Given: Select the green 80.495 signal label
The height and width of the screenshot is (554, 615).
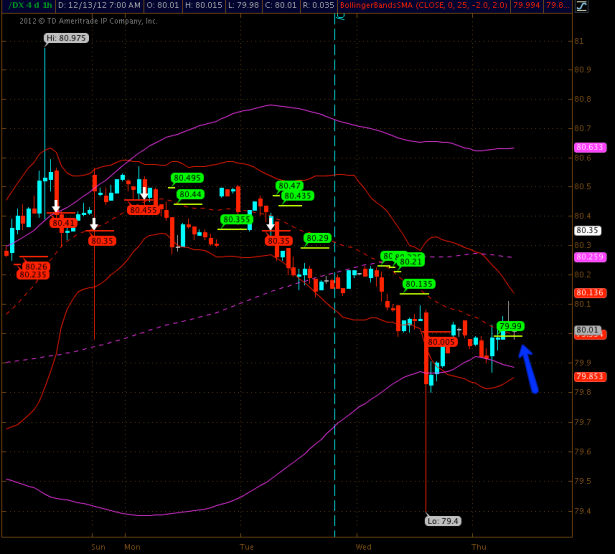Looking at the screenshot, I should tap(187, 178).
